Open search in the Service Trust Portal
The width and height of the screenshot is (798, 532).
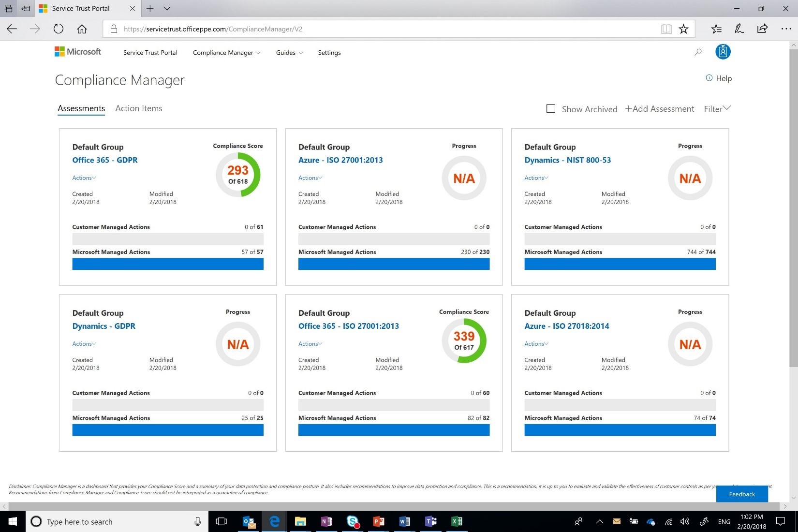pos(698,52)
